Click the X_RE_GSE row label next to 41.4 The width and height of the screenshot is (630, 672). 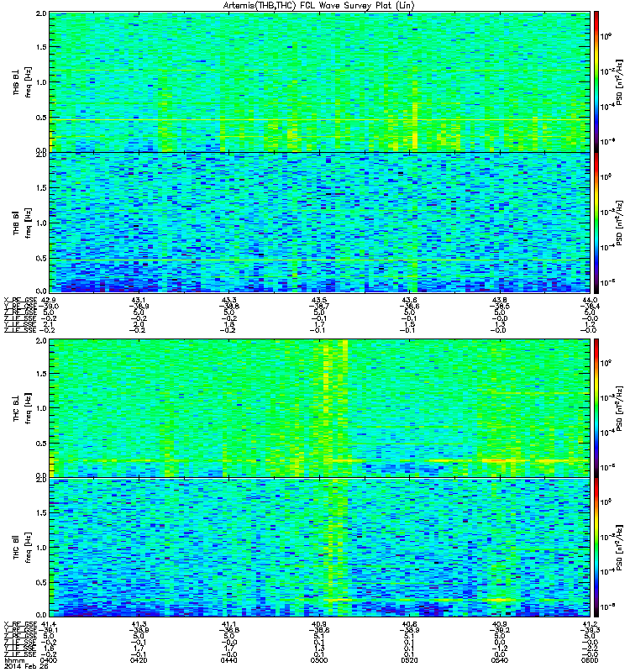click(x=20, y=624)
